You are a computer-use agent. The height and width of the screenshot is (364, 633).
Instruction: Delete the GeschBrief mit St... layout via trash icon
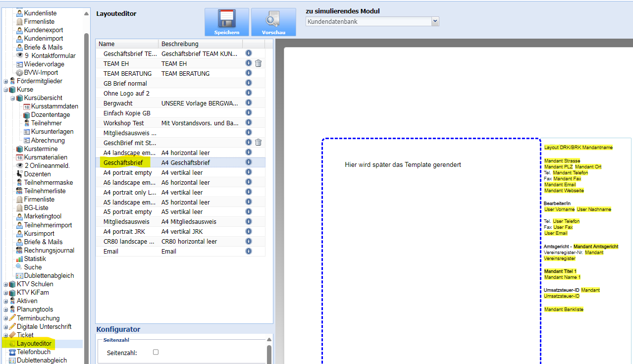(x=258, y=143)
